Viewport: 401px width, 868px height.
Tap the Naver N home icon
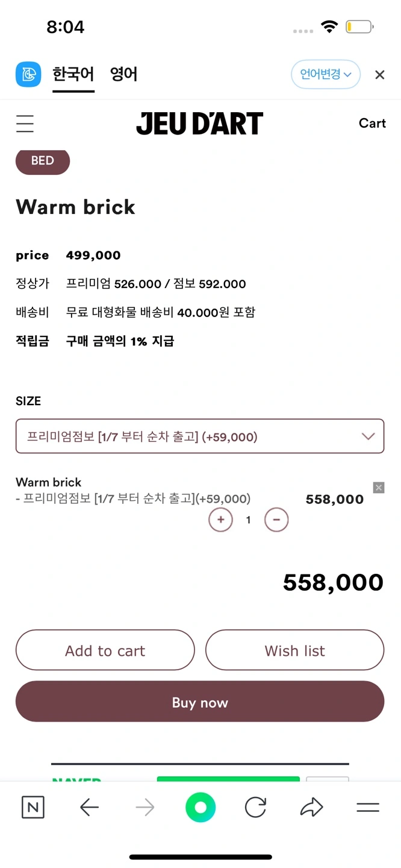point(33,807)
